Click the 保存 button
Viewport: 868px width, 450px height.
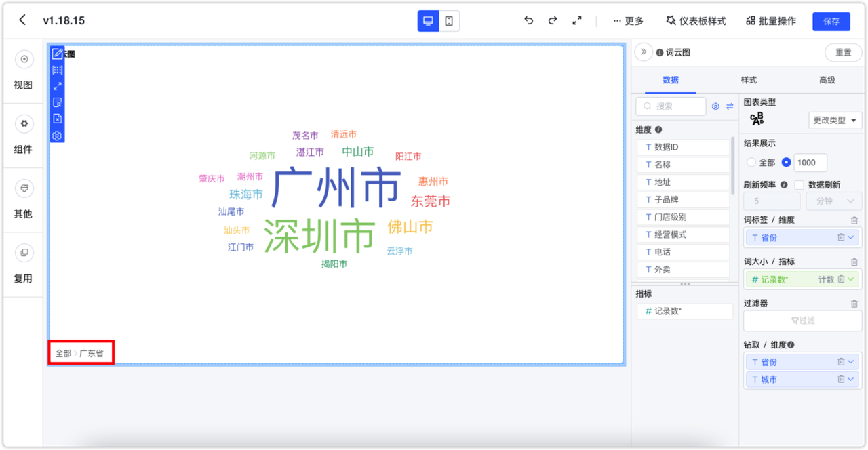point(831,21)
